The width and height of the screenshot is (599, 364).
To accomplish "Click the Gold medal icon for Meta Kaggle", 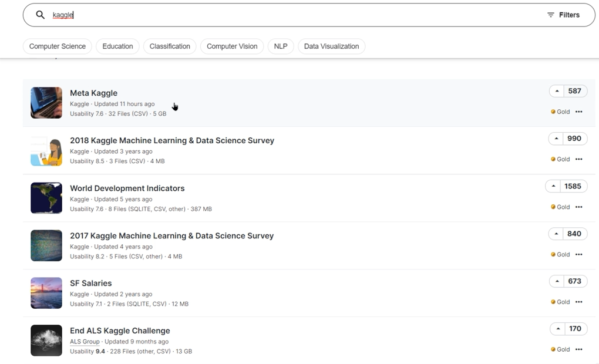I will [x=553, y=112].
